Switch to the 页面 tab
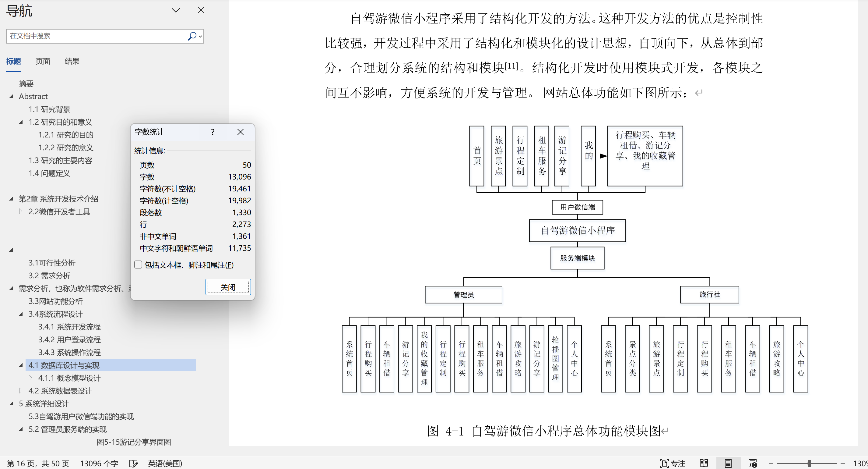Image resolution: width=868 pixels, height=469 pixels. click(43, 61)
